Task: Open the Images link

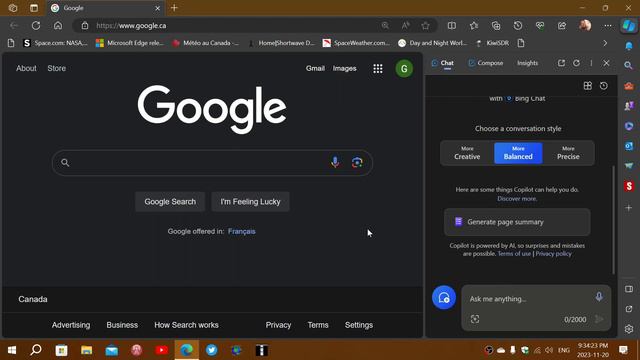Action: [344, 69]
